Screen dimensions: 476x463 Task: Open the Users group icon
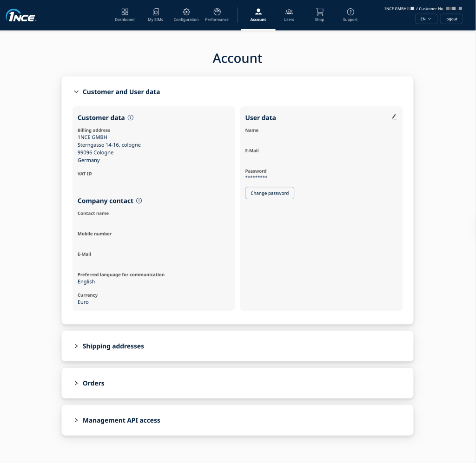(x=289, y=12)
